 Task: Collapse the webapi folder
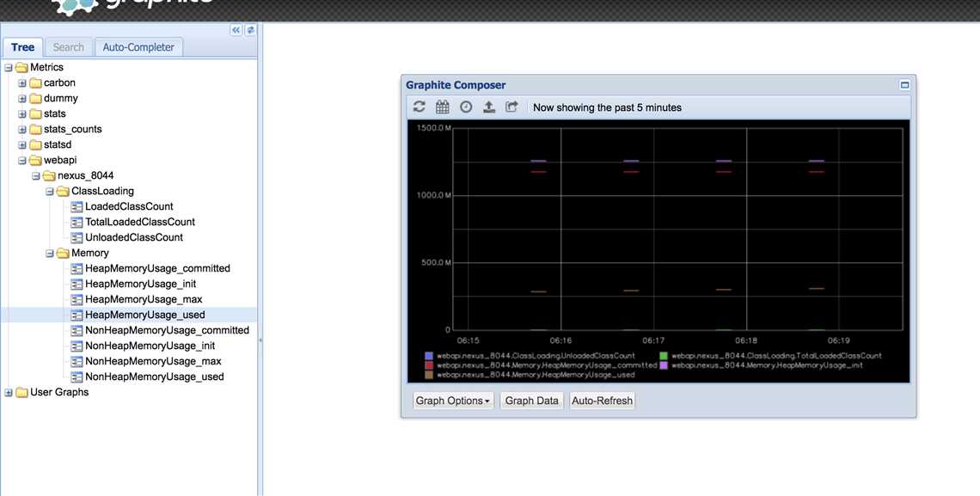pyautogui.click(x=21, y=161)
